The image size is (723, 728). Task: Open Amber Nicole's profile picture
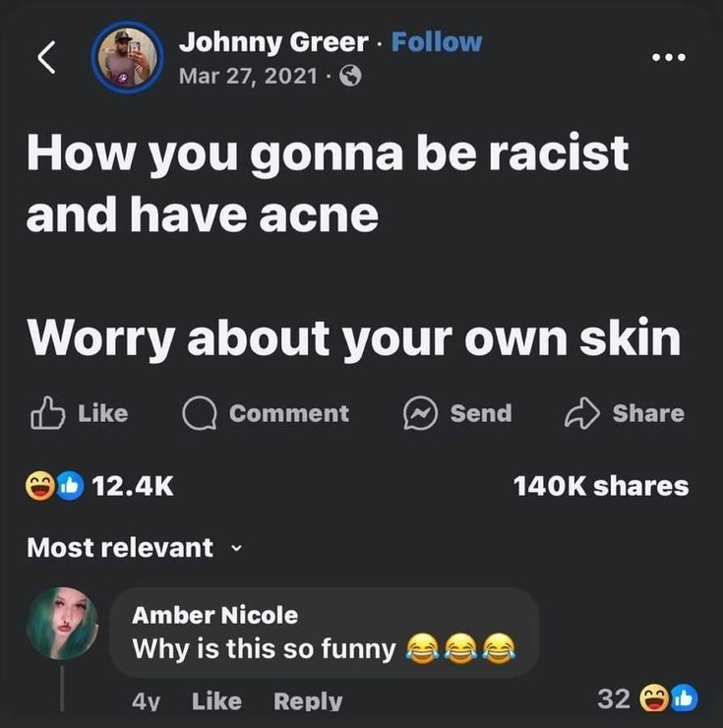62,623
